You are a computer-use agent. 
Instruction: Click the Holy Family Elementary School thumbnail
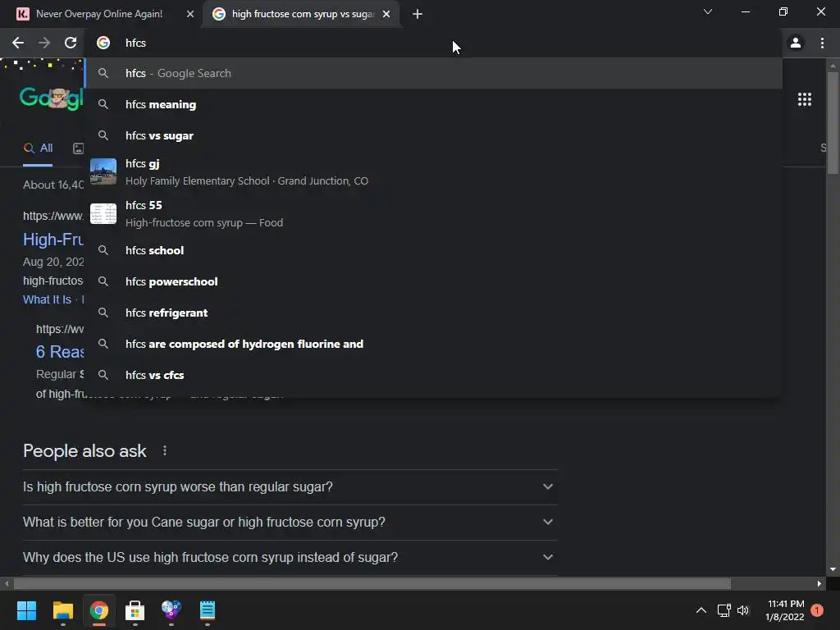[103, 171]
